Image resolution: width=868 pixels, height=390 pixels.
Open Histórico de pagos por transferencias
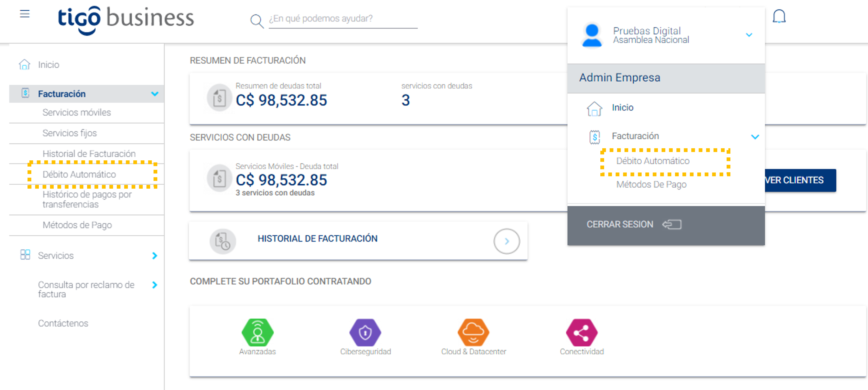(87, 199)
